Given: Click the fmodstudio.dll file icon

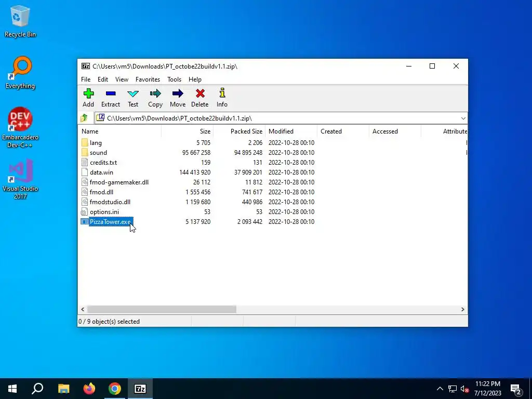Looking at the screenshot, I should 85,202.
